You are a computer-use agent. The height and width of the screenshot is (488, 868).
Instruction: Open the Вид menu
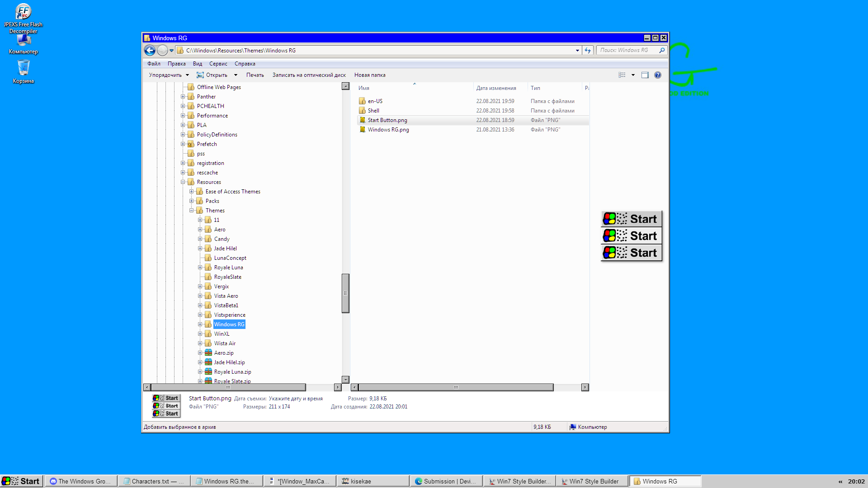click(x=197, y=63)
